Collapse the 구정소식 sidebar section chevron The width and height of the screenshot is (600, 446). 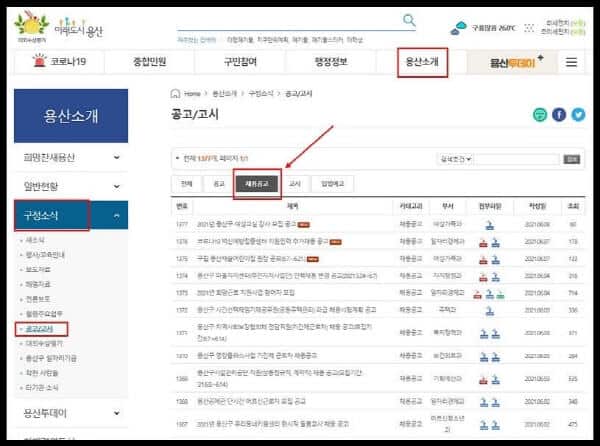116,216
